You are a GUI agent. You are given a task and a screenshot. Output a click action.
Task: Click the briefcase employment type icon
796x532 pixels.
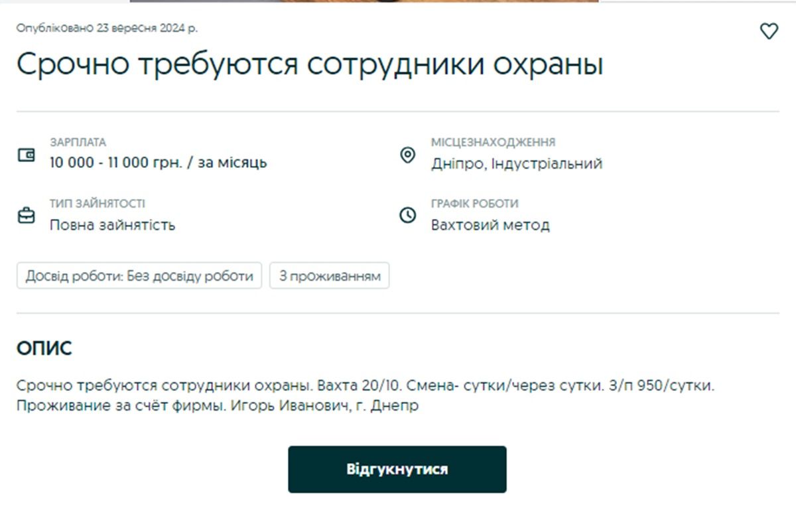point(26,216)
